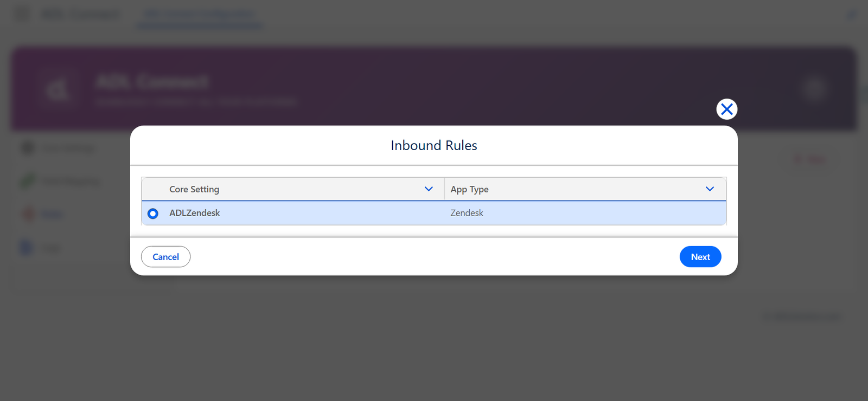
Task: Open the Core Setting column dropdown
Action: coord(429,189)
